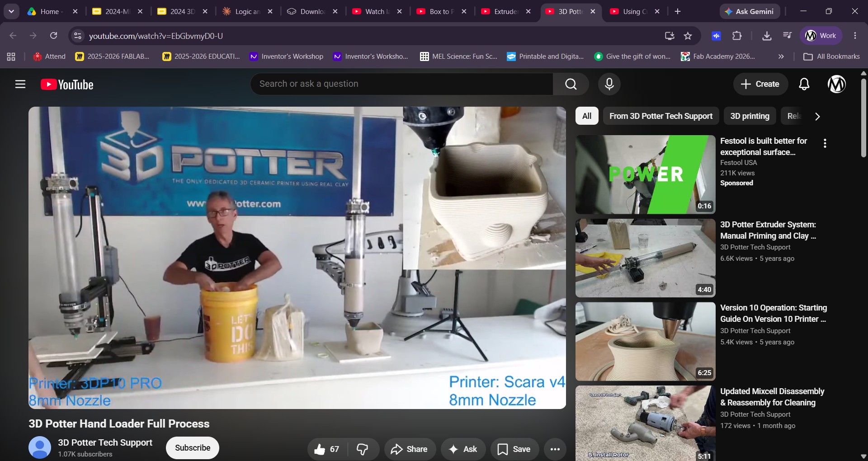Open the Work profile menu
Image resolution: width=868 pixels, height=461 pixels.
[x=821, y=36]
